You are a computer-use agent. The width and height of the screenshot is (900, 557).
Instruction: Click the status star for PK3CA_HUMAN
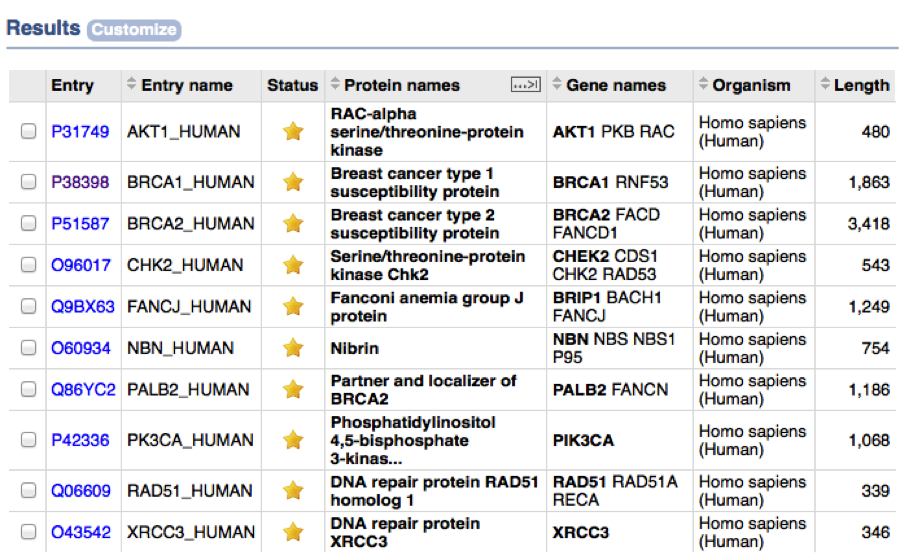pos(293,440)
